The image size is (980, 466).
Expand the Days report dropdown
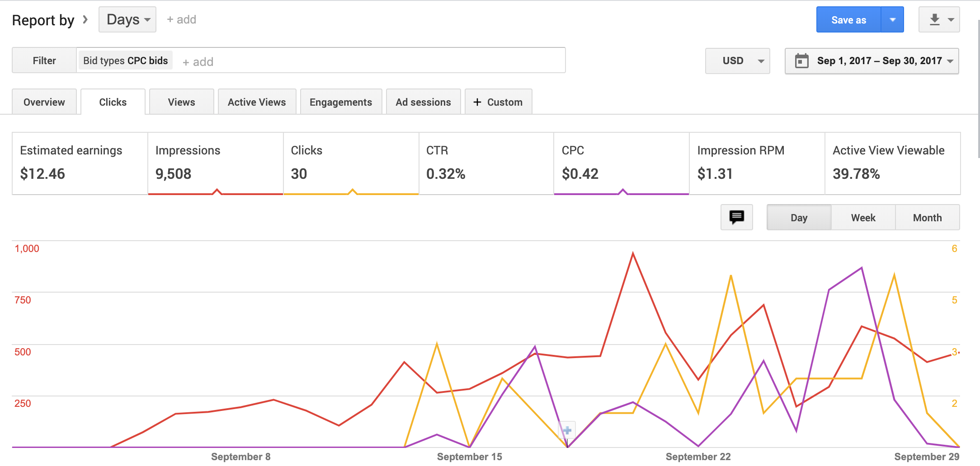tap(127, 19)
